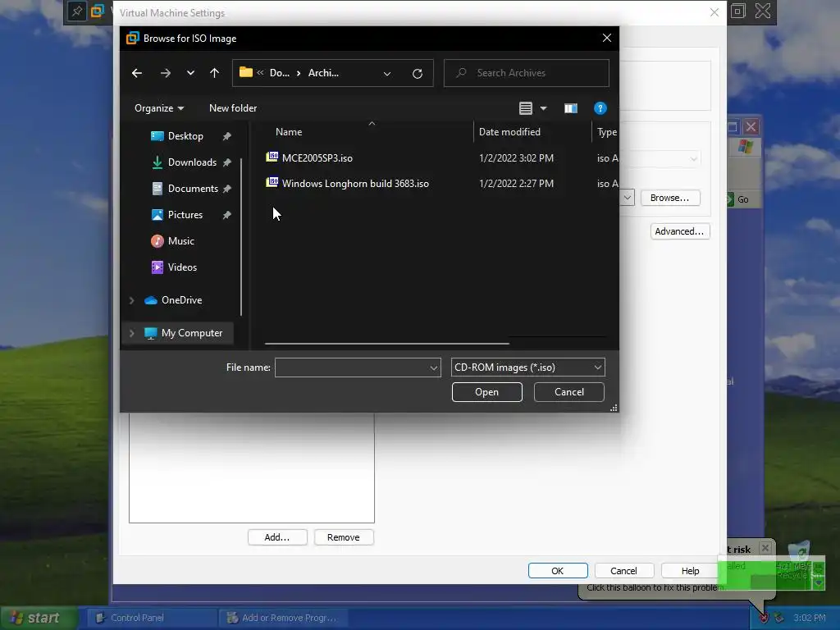Image resolution: width=840 pixels, height=630 pixels.
Task: Toggle the preview pane
Action: 571,109
